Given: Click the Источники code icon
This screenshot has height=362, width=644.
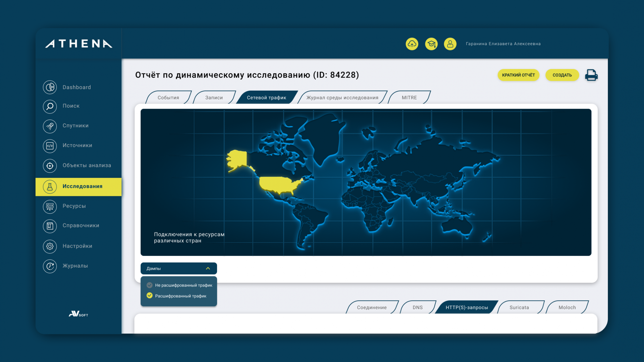Looking at the screenshot, I should click(x=50, y=146).
